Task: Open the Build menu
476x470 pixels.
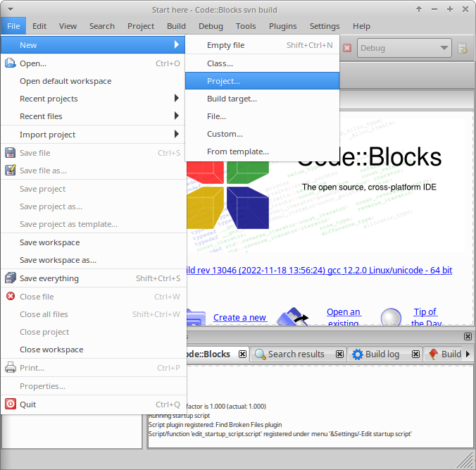Action: point(176,26)
